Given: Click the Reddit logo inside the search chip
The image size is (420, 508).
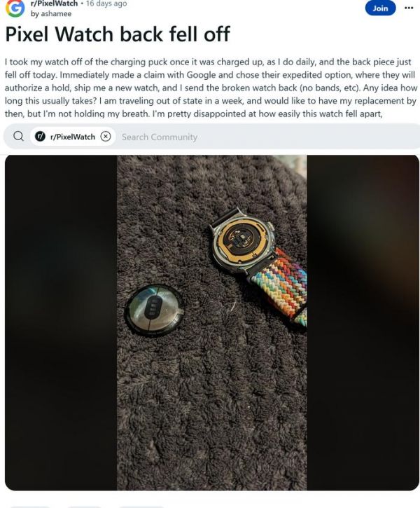Looking at the screenshot, I should point(40,137).
